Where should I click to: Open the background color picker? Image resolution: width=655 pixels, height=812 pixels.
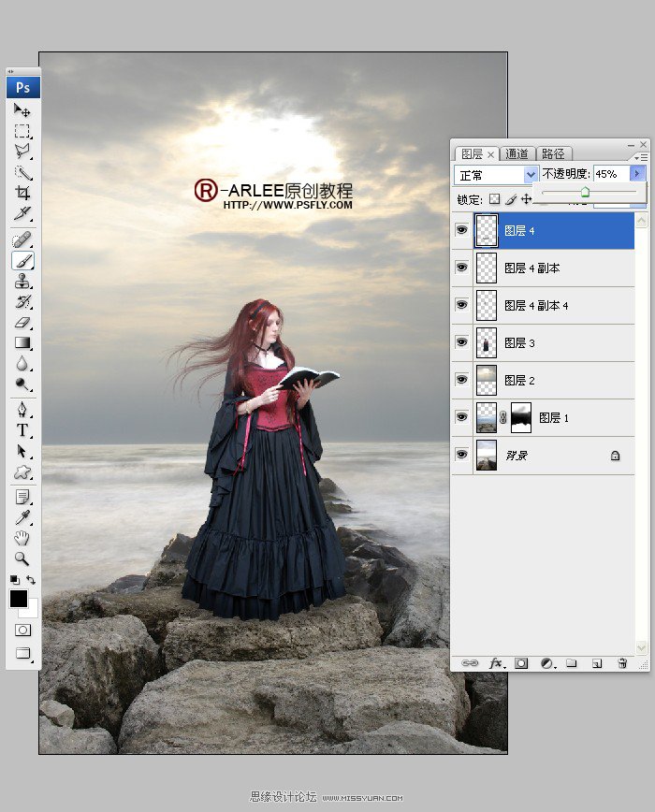32,611
